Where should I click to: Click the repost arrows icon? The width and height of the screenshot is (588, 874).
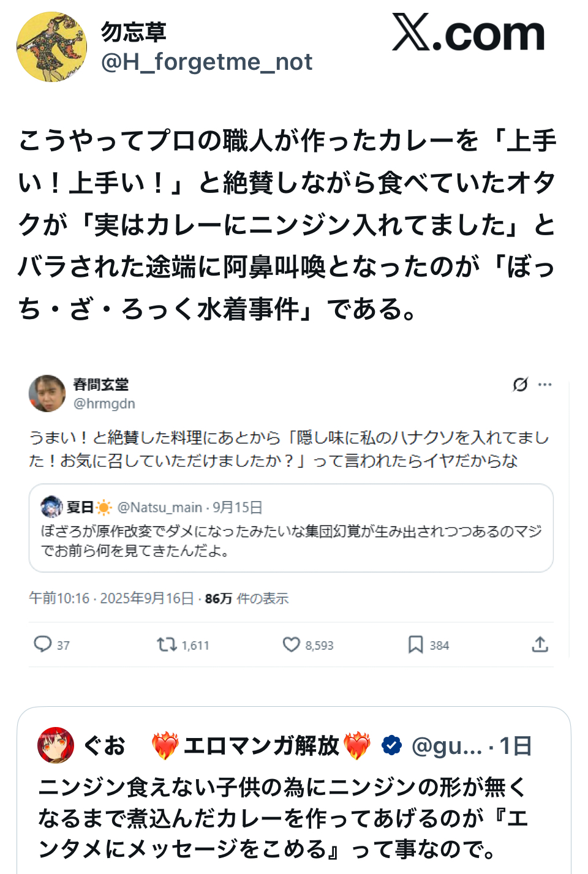[x=167, y=644]
